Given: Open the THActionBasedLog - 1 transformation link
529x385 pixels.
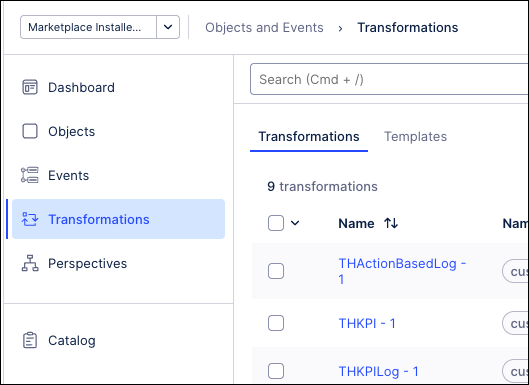Looking at the screenshot, I should click(x=402, y=271).
